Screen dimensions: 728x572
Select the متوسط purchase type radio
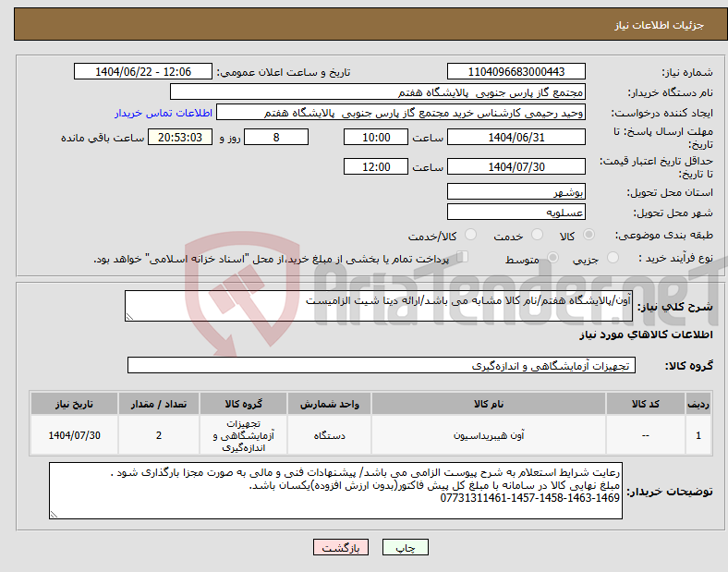click(x=552, y=258)
